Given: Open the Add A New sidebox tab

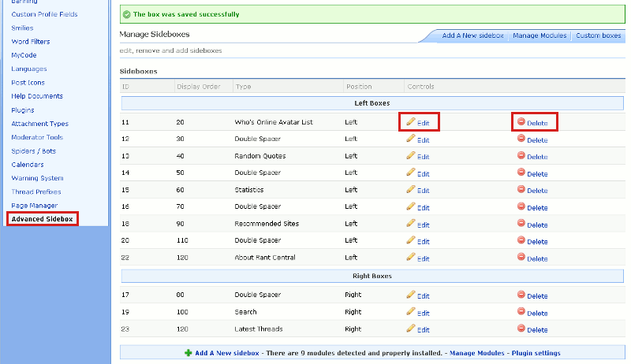Looking at the screenshot, I should [x=472, y=35].
